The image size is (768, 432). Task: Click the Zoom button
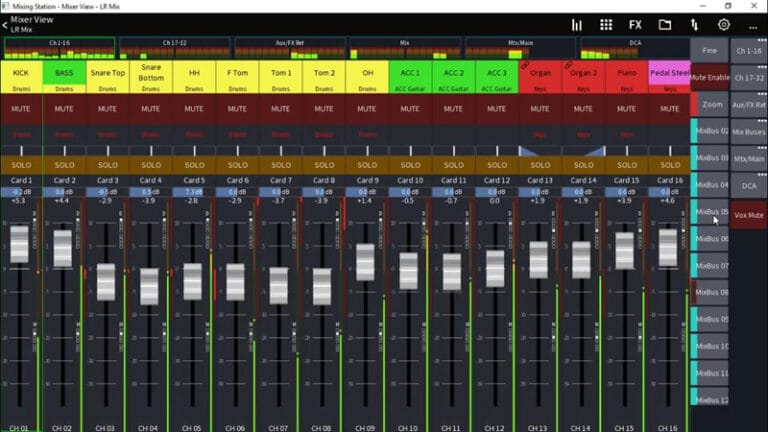(710, 104)
